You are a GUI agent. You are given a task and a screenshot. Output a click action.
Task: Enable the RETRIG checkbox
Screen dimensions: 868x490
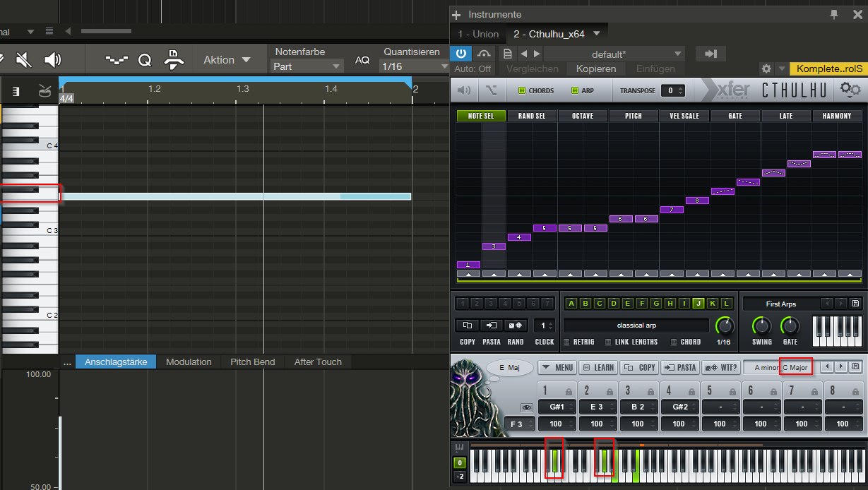[567, 342]
